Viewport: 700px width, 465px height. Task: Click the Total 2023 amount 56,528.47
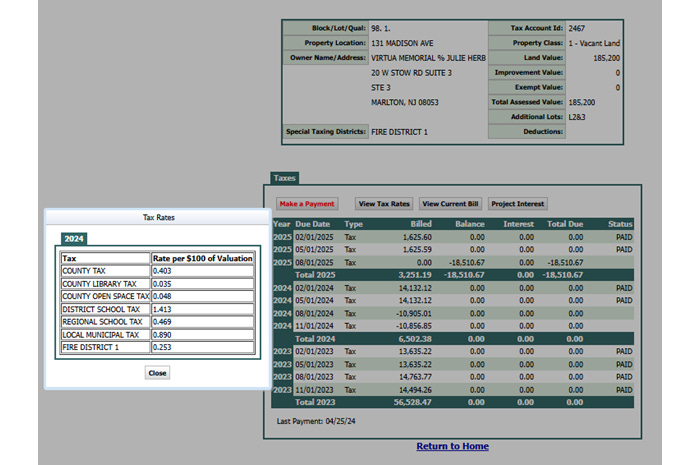(412, 402)
